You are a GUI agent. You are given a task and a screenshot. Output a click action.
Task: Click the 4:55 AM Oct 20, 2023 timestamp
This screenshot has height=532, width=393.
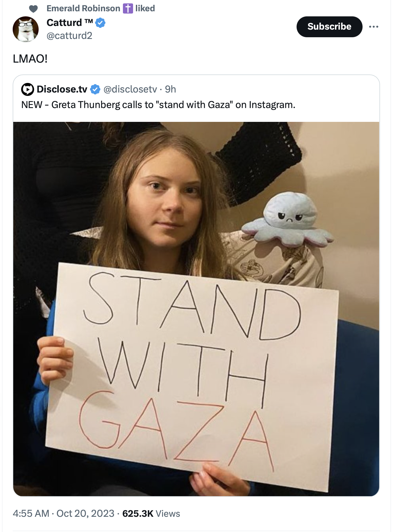pos(63,513)
